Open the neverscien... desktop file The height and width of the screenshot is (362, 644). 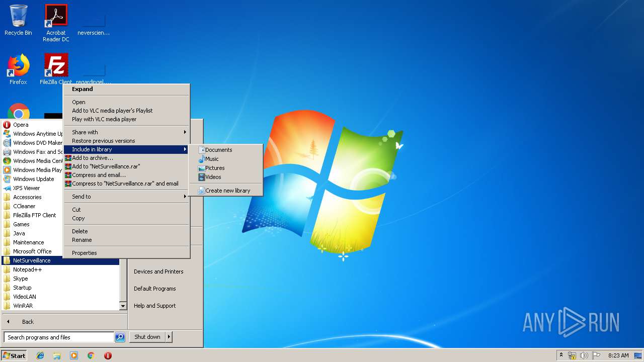coord(94,23)
